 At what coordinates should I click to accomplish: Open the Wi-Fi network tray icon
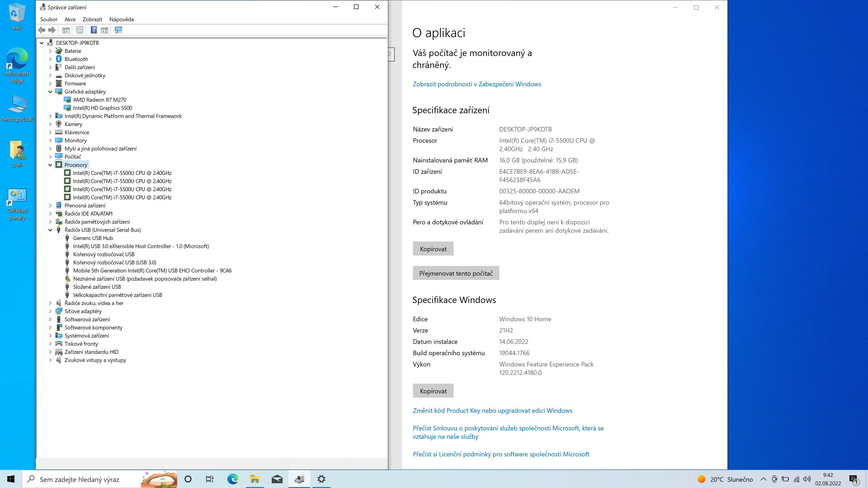797,479
